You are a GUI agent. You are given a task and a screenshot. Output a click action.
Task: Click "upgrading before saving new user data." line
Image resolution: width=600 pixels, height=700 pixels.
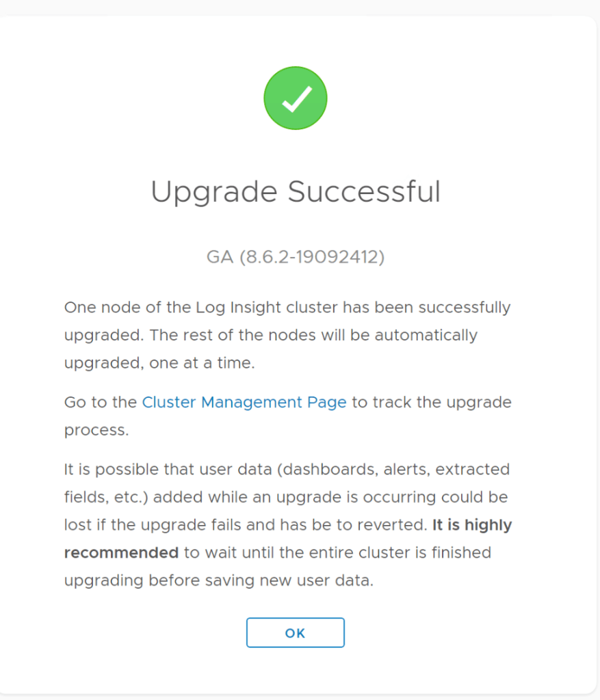(x=219, y=580)
